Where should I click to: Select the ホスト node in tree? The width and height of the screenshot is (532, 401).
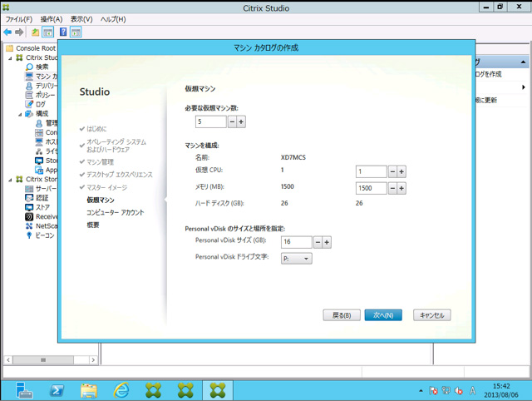[x=47, y=141]
